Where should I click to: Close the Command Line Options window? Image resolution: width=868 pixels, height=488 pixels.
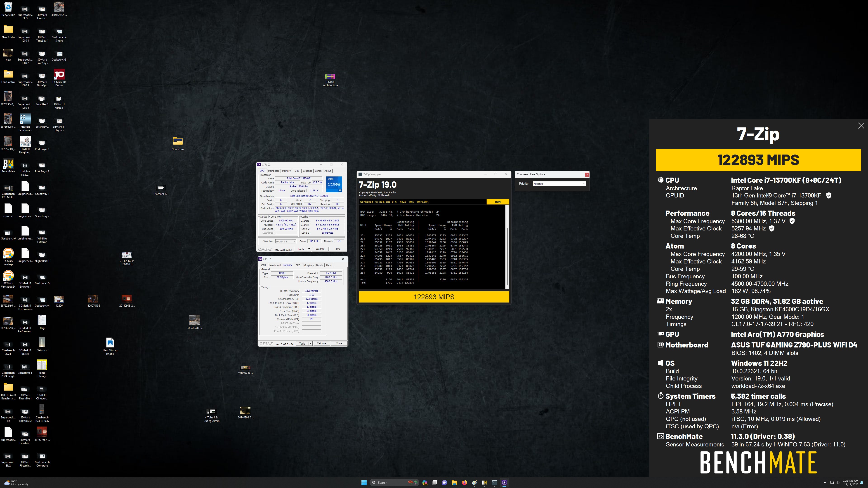pyautogui.click(x=587, y=174)
